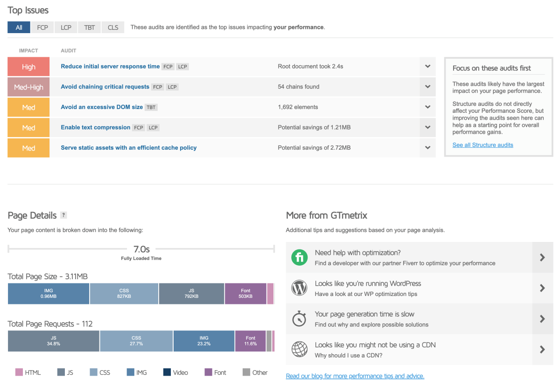
Task: Toggle the FCP issues filter
Action: point(42,27)
